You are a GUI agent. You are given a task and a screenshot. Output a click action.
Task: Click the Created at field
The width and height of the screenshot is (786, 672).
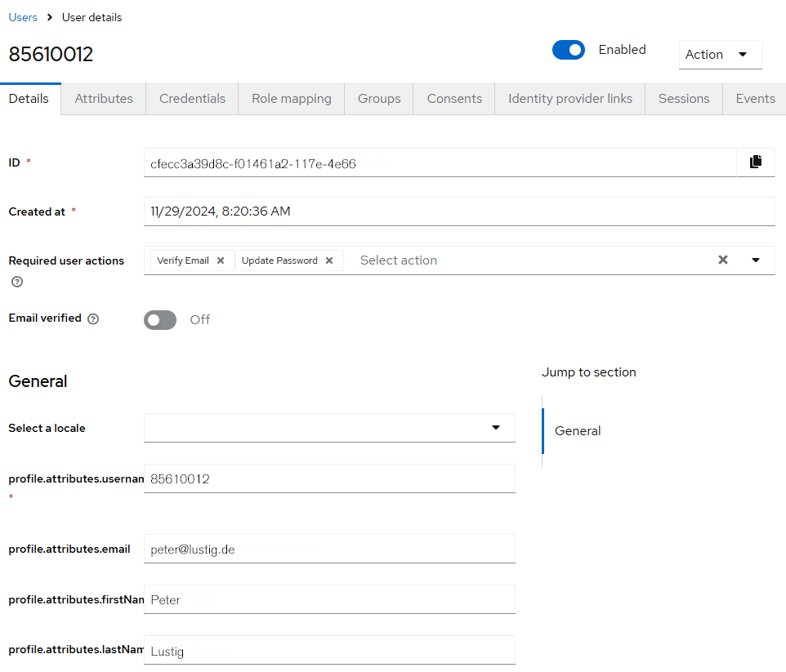pyautogui.click(x=459, y=211)
